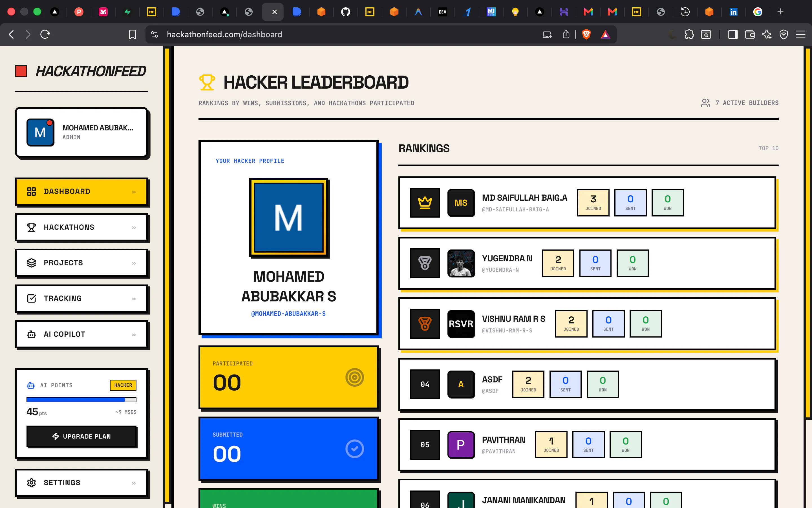Screen dimensions: 812x508
Task: Open the browser extensions puzzle icon
Action: [689, 34]
